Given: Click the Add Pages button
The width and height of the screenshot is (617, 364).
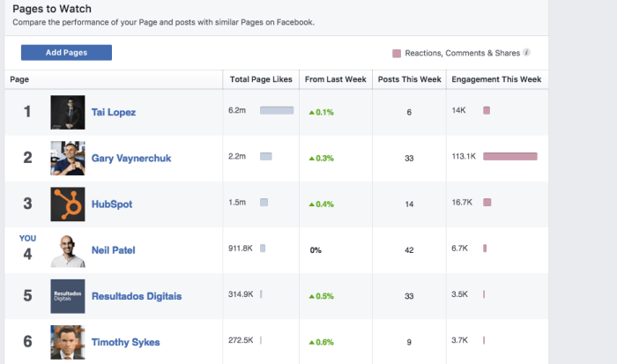Looking at the screenshot, I should [x=66, y=52].
